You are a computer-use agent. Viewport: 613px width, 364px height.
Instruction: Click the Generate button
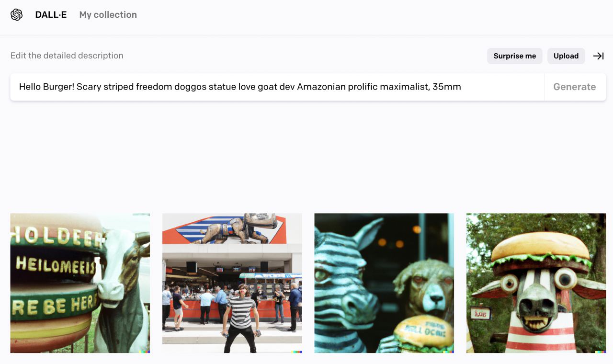[x=575, y=87]
